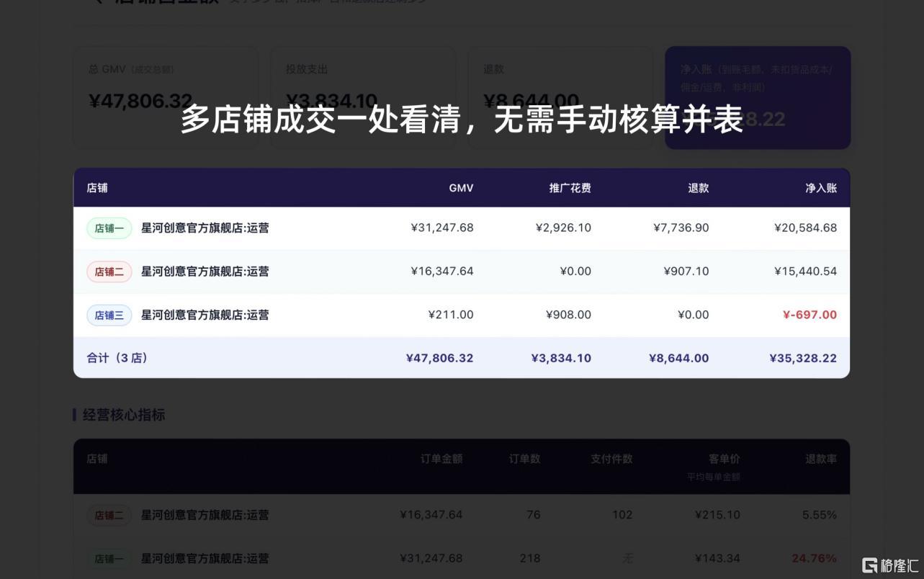This screenshot has height=579, width=924.
Task: Select the 店铺二 badge in the GMV table
Action: coord(109,271)
